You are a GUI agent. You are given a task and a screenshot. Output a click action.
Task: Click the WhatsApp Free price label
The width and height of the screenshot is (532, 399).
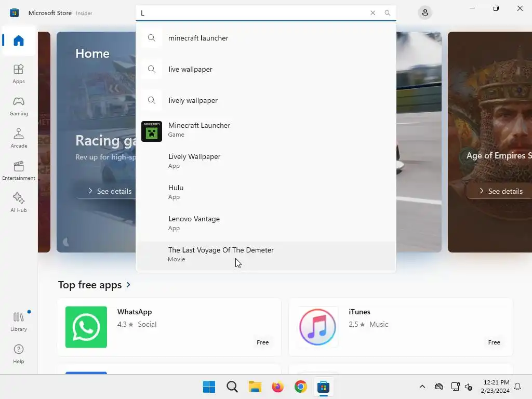(x=262, y=342)
